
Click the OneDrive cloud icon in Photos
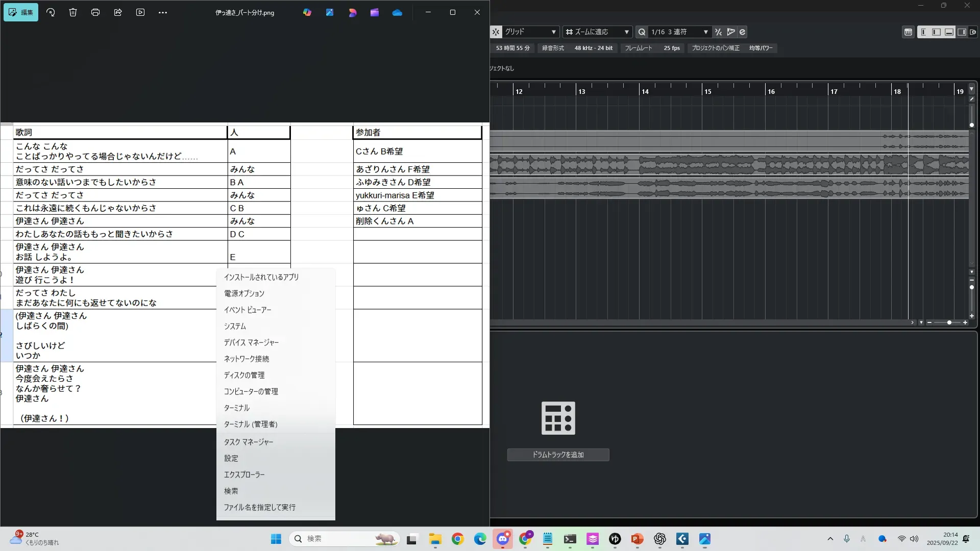pyautogui.click(x=397, y=12)
